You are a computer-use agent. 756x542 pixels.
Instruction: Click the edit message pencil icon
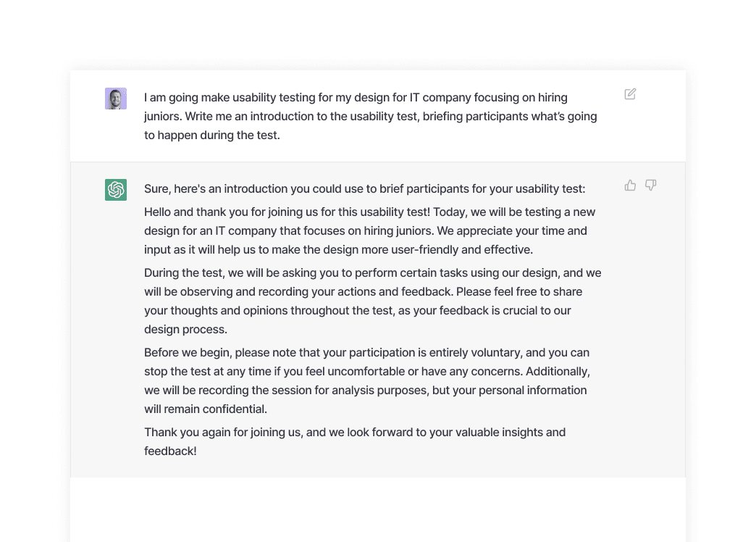630,94
